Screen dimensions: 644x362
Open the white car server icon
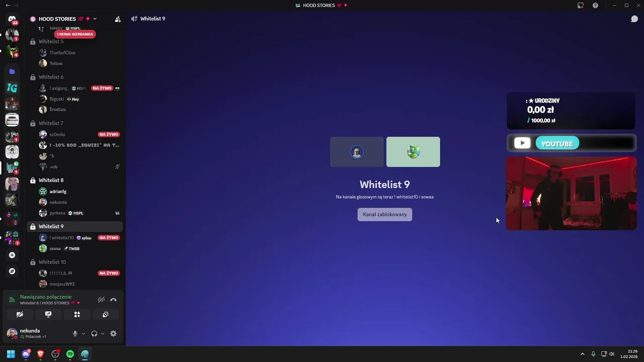point(12,120)
